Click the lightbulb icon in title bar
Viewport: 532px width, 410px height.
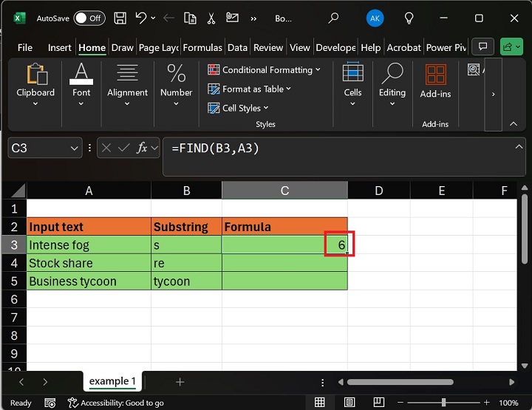[x=409, y=18]
